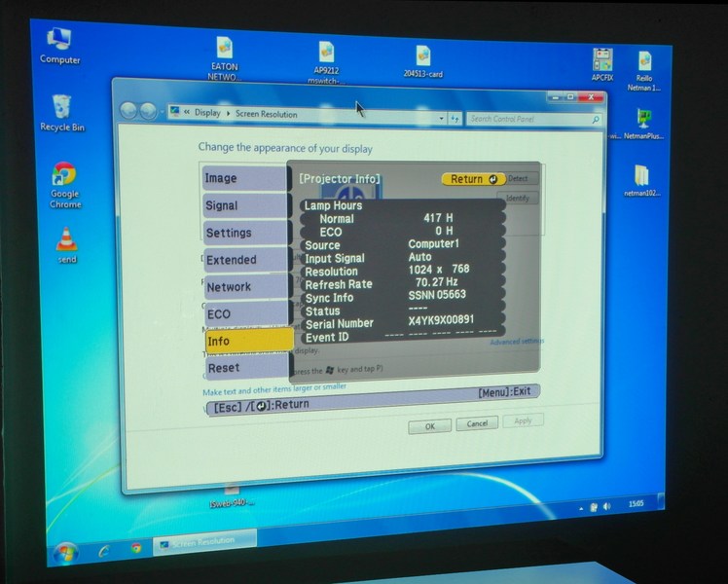The image size is (728, 584).
Task: Launch Chrome from the taskbar
Action: click(x=136, y=548)
